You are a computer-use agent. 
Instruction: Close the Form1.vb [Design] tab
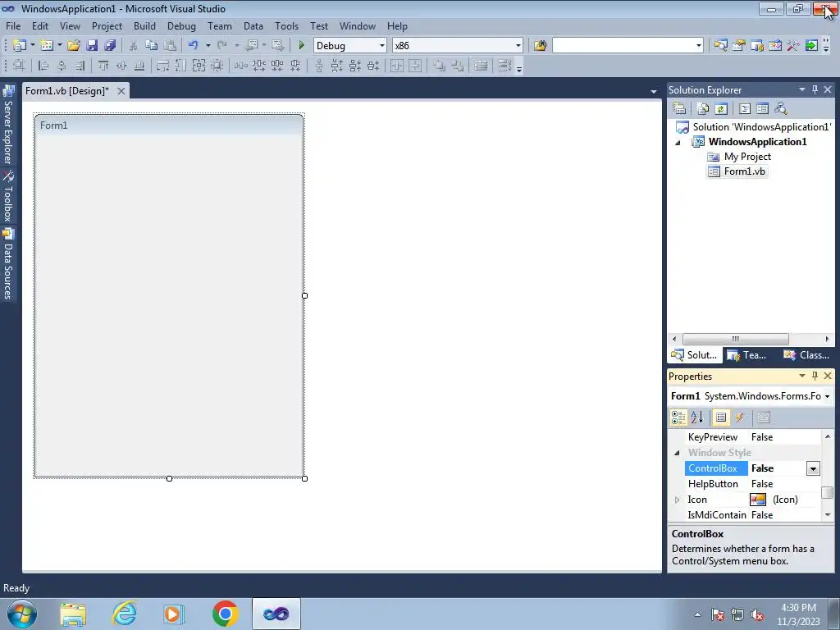121,91
